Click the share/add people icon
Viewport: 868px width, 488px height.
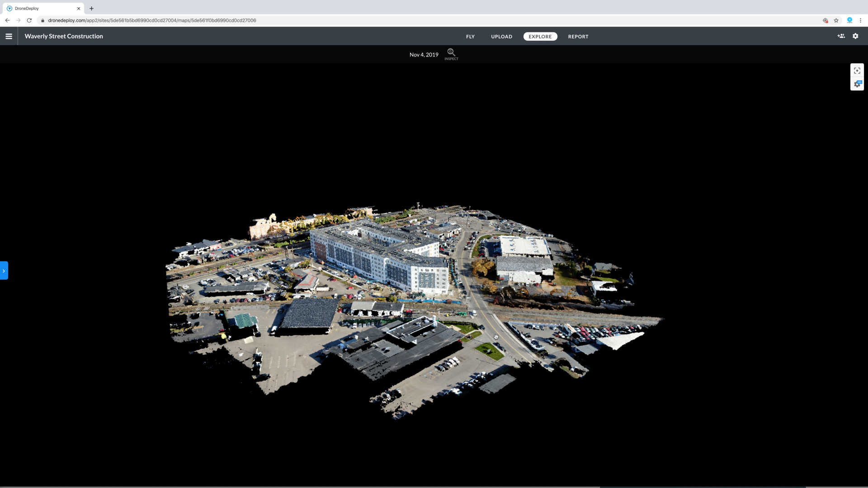841,36
